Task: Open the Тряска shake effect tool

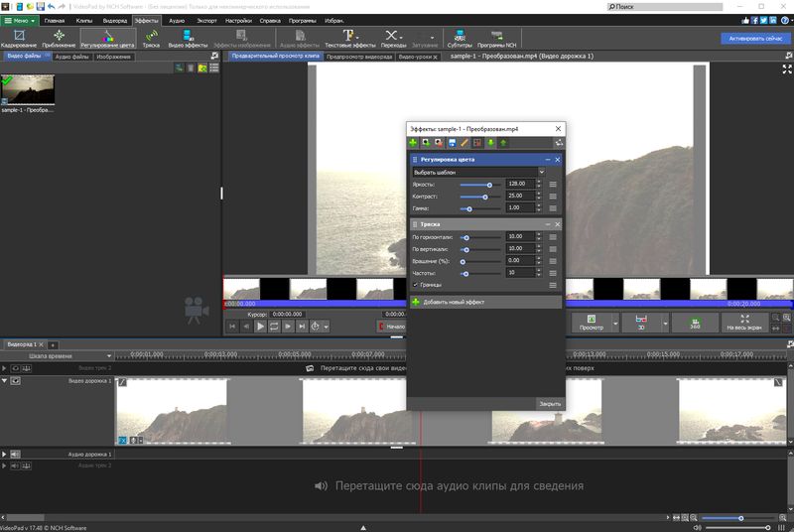Action: [x=152, y=38]
